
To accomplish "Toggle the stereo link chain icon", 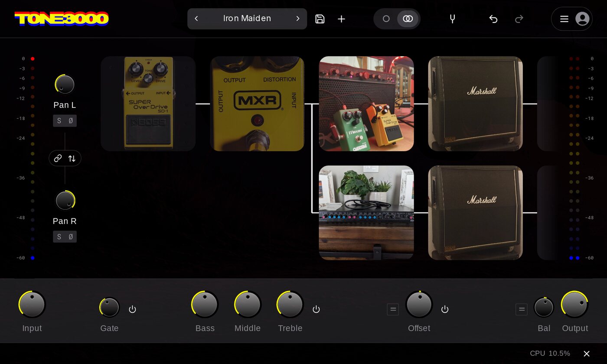I will click(x=58, y=159).
